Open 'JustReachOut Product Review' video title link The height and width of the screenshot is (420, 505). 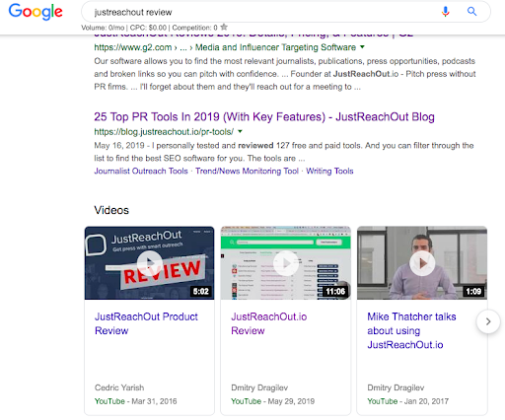coord(146,323)
